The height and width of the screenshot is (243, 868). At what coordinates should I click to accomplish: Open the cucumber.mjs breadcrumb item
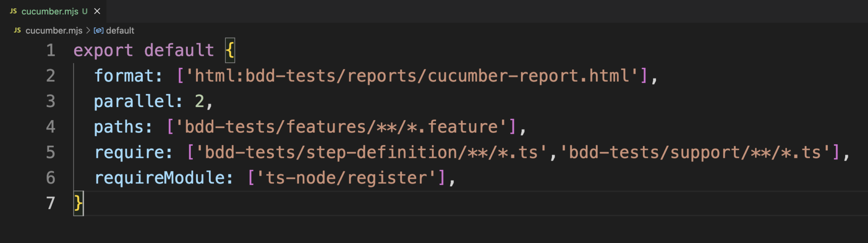coord(54,30)
